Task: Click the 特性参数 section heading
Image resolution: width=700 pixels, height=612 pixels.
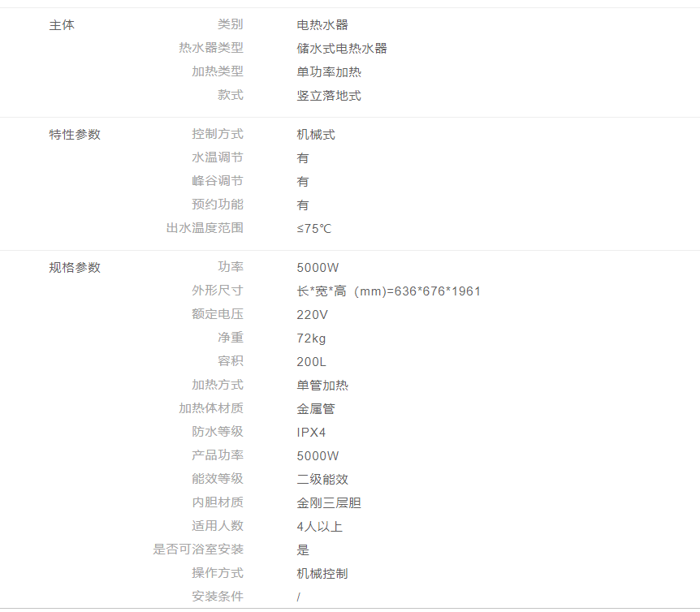Action: [75, 135]
